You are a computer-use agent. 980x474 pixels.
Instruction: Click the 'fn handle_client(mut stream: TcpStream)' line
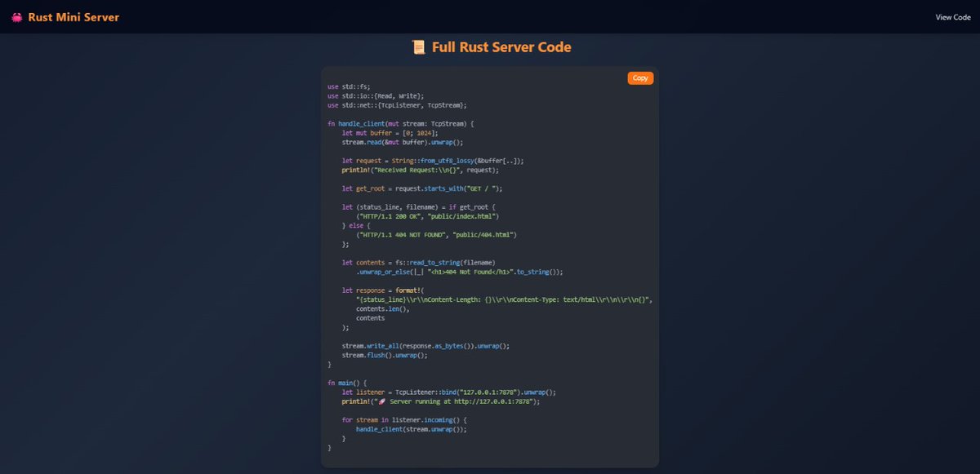pos(401,124)
